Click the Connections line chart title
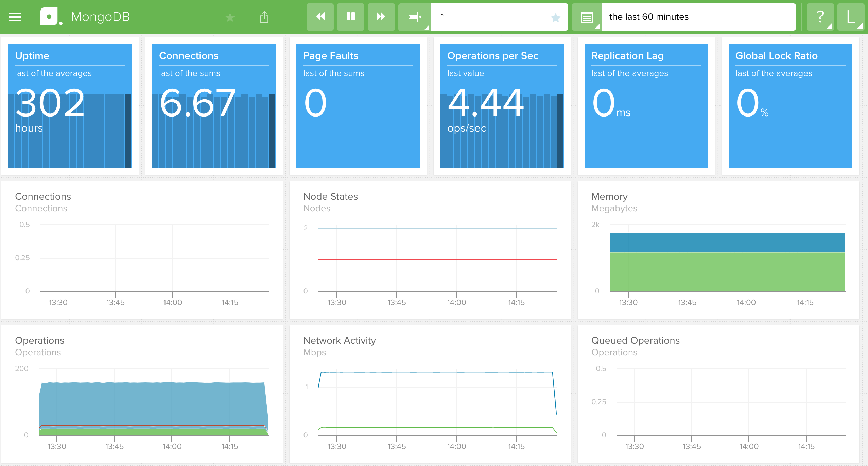Screen dimensions: 868x466 point(43,196)
